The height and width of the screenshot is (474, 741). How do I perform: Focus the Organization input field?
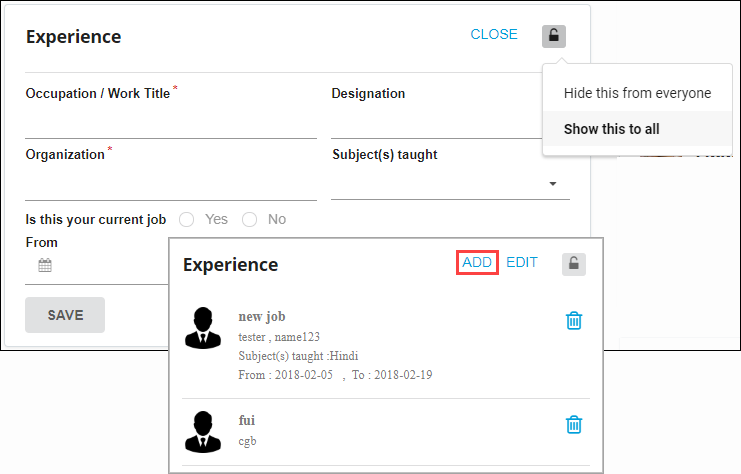coord(170,186)
